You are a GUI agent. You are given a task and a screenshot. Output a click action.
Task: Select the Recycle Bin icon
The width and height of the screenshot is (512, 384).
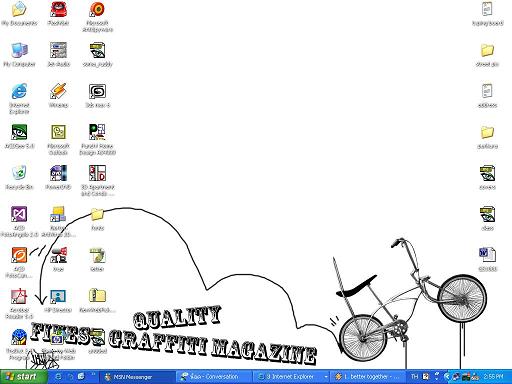coord(19,178)
